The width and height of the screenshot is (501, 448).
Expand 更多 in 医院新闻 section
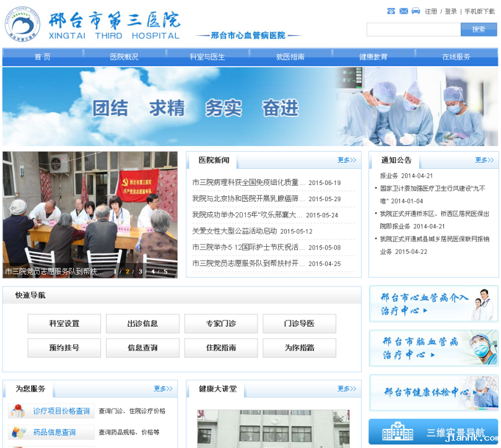346,160
